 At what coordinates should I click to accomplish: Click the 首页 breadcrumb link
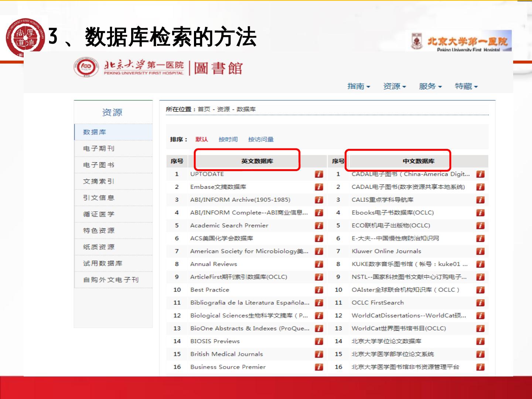[204, 109]
